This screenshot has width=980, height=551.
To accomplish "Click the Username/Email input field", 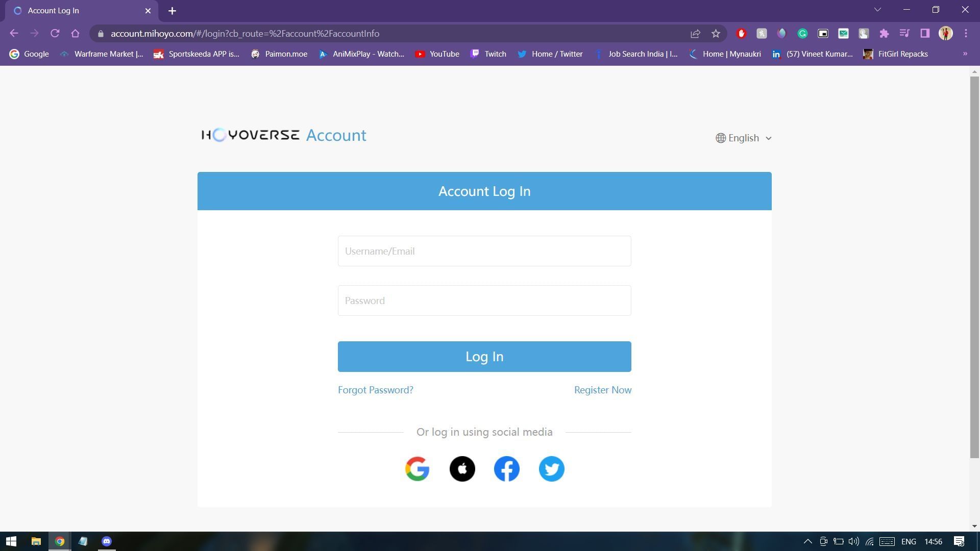I will [484, 251].
